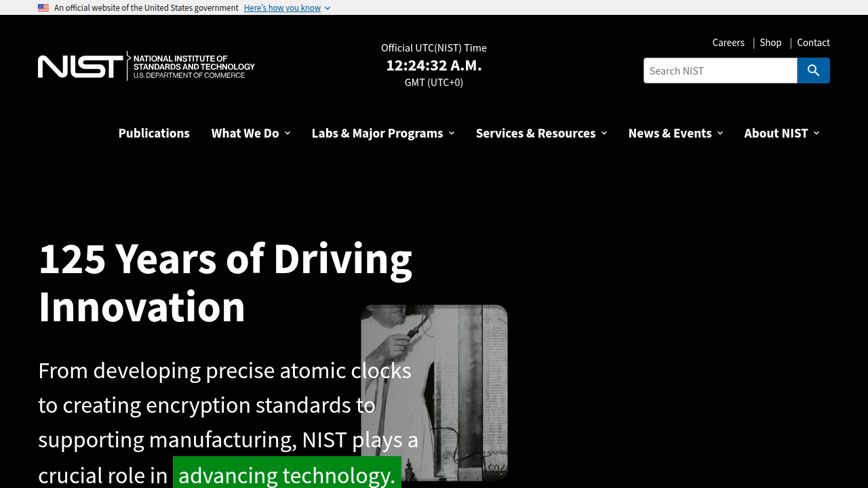868x488 pixels.
Task: Open the Contact link
Action: [813, 43]
